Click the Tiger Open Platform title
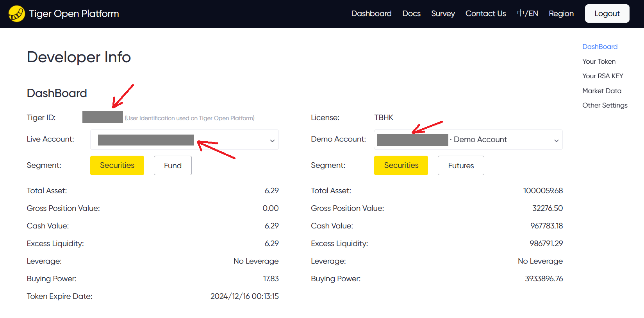 74,14
